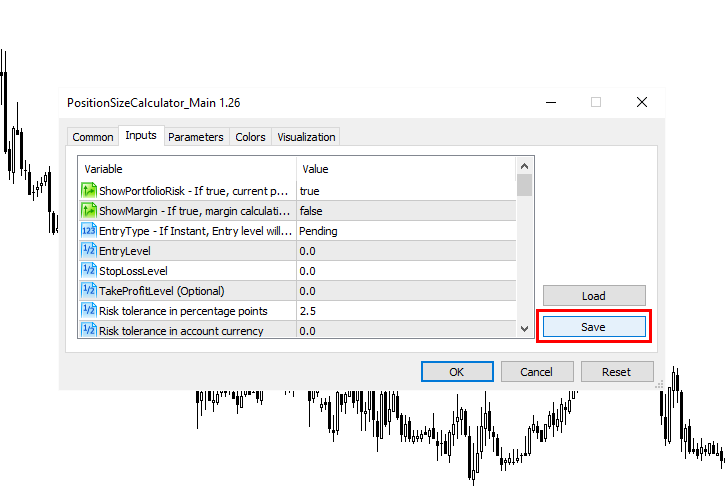Screen dimensions: 725x500
Task: Click the 'Risk tolerance in percentage points' label
Action: click(x=183, y=311)
